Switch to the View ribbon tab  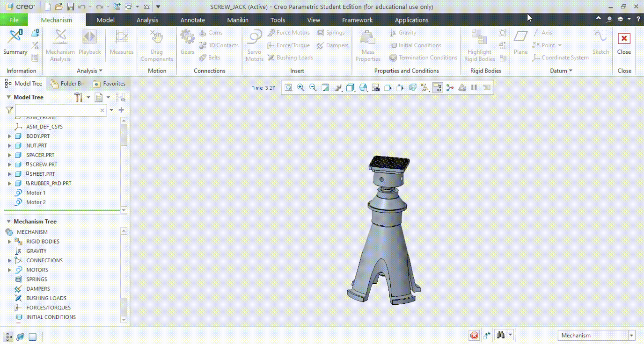point(314,20)
